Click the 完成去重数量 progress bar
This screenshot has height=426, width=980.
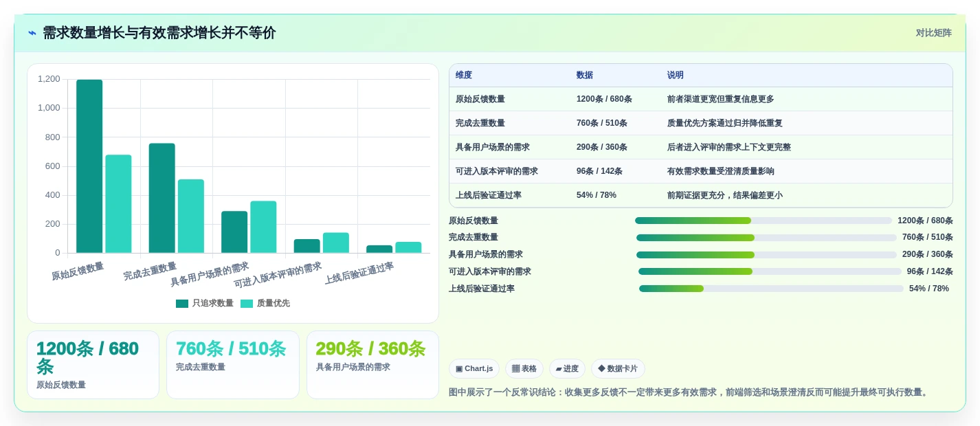coord(766,238)
